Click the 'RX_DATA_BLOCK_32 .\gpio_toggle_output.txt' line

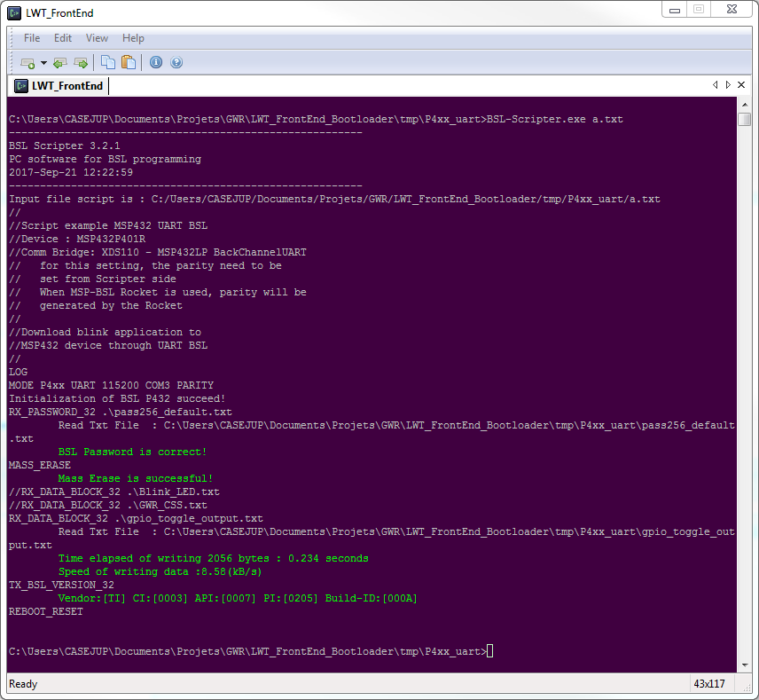[x=136, y=518]
